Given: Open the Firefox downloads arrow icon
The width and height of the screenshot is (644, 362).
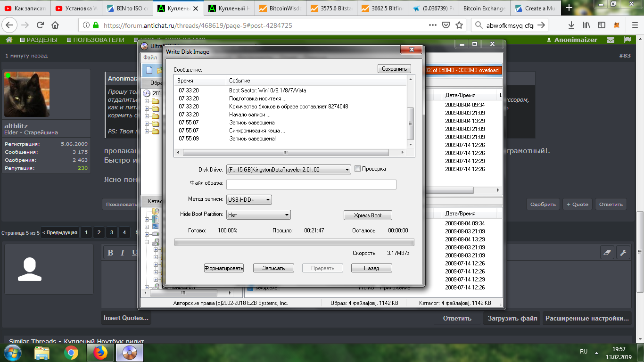Looking at the screenshot, I should coord(571,25).
